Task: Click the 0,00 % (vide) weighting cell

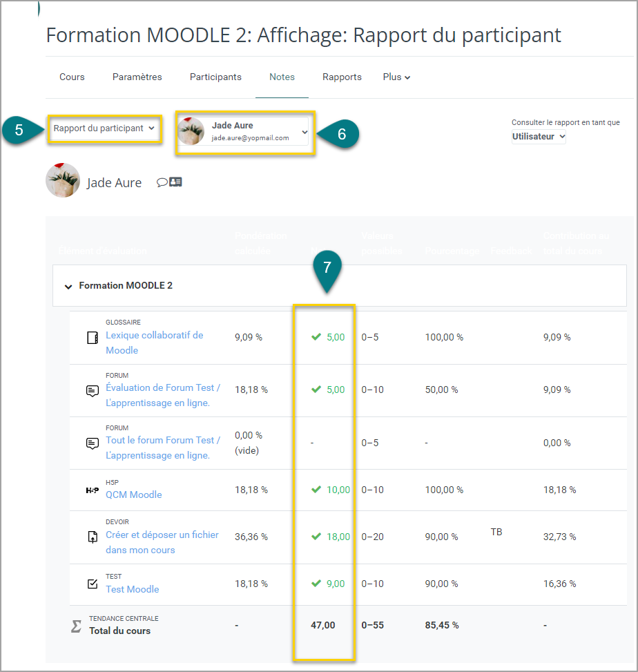Action: click(x=249, y=443)
